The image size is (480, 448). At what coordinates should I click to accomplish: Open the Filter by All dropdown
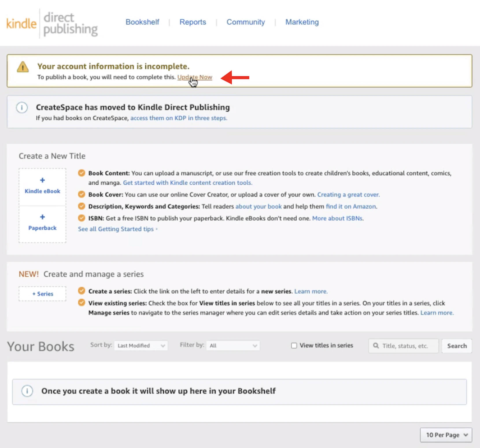[x=233, y=345]
